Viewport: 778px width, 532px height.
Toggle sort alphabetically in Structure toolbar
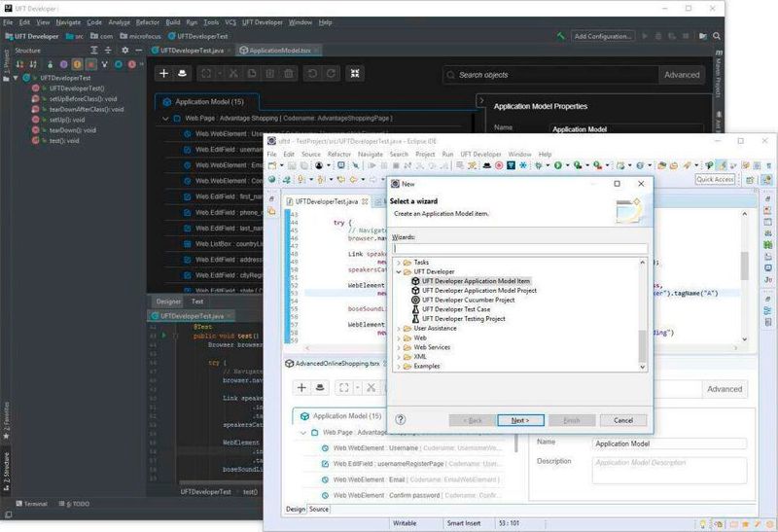33,64
